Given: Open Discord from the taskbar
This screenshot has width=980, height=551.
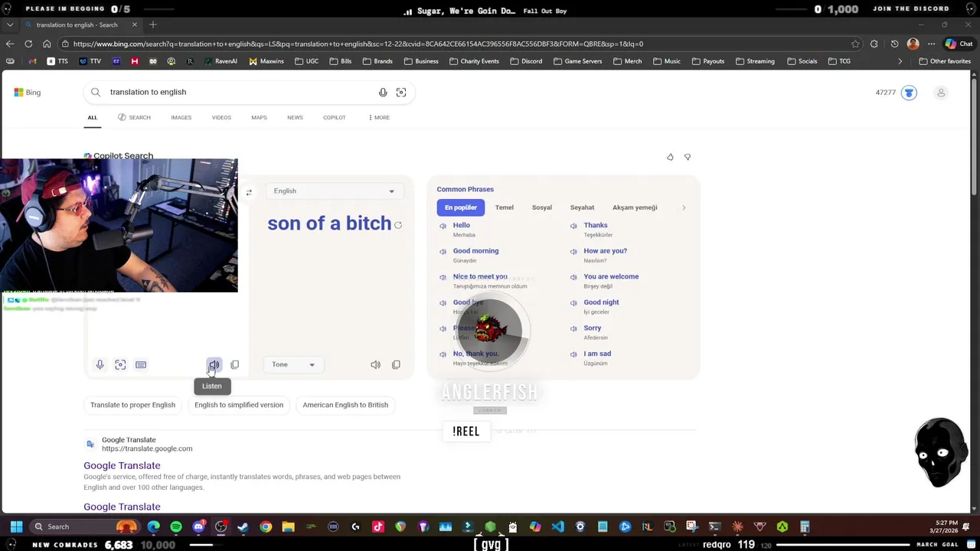Looking at the screenshot, I should point(199,527).
